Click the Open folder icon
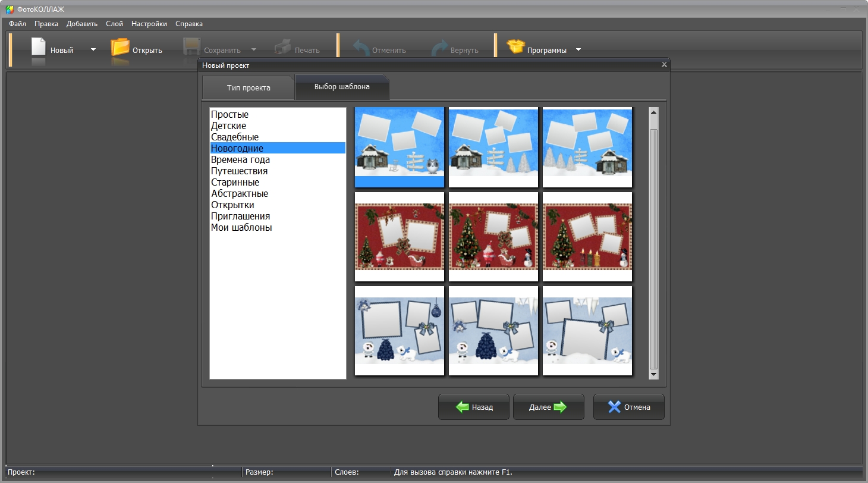The width and height of the screenshot is (868, 483). (120, 48)
